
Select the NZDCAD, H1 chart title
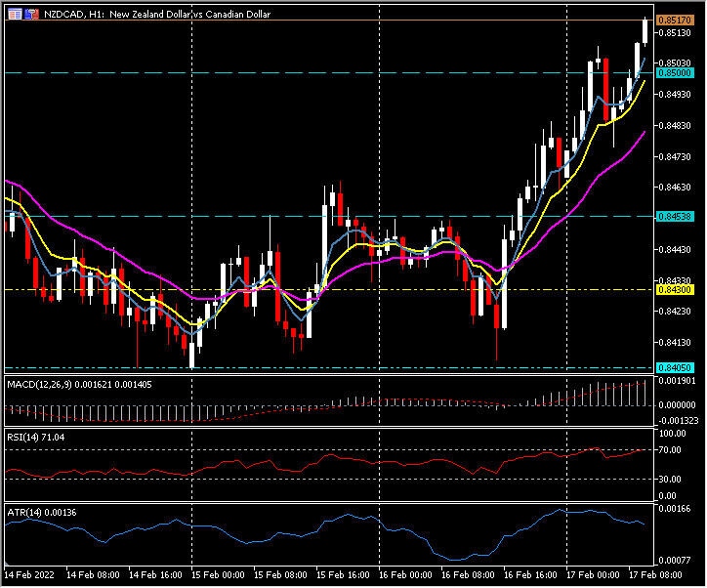pyautogui.click(x=157, y=14)
